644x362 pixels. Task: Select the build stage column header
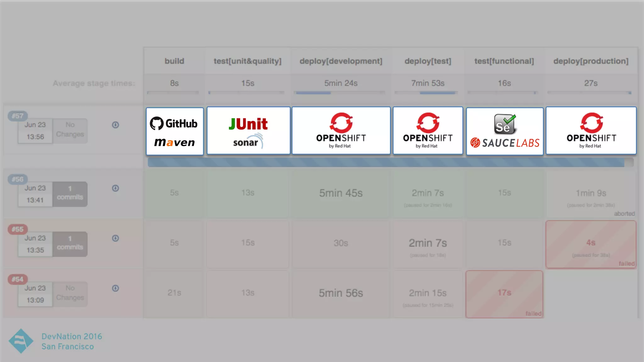tap(174, 61)
